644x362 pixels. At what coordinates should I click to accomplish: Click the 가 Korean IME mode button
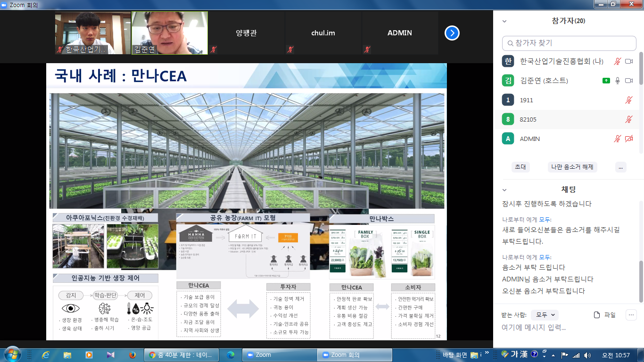click(x=513, y=354)
